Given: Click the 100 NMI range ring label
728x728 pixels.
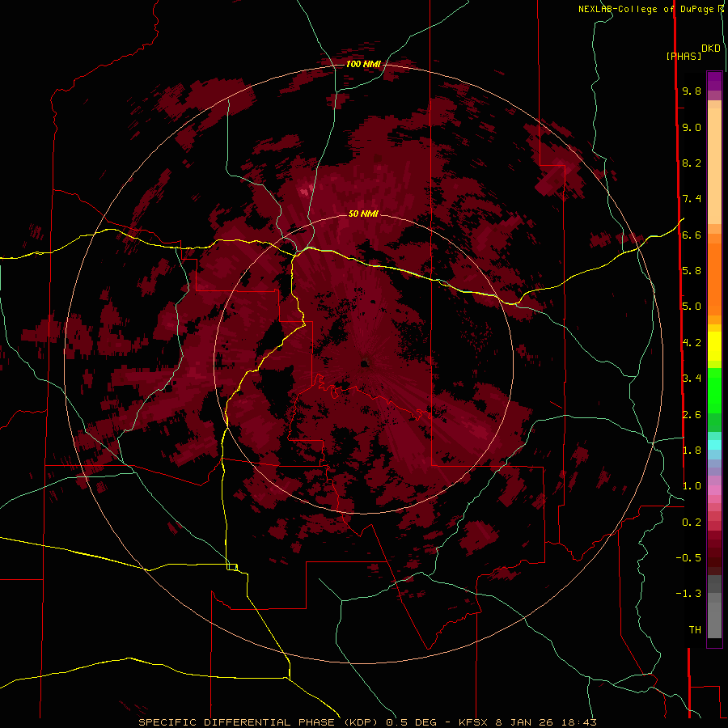Looking at the screenshot, I should (x=363, y=64).
